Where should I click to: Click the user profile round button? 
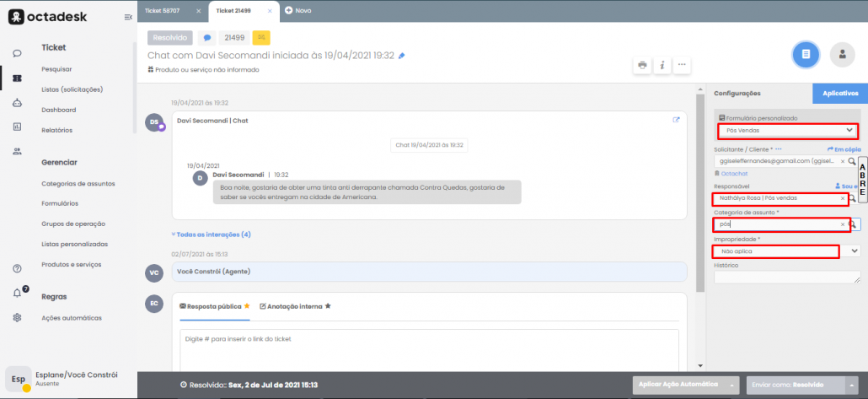click(x=841, y=54)
